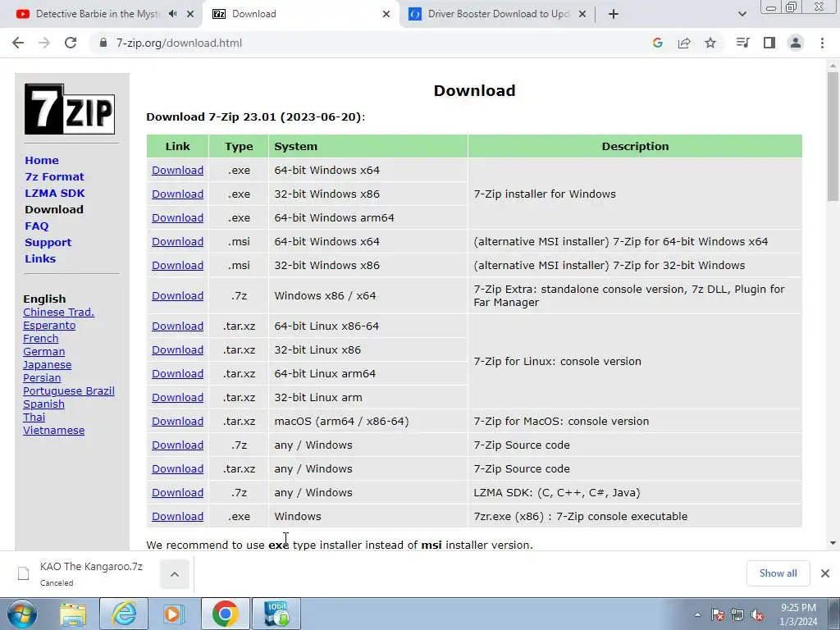This screenshot has width=840, height=630.
Task: Download the 7zr.exe console executable
Action: tap(177, 517)
